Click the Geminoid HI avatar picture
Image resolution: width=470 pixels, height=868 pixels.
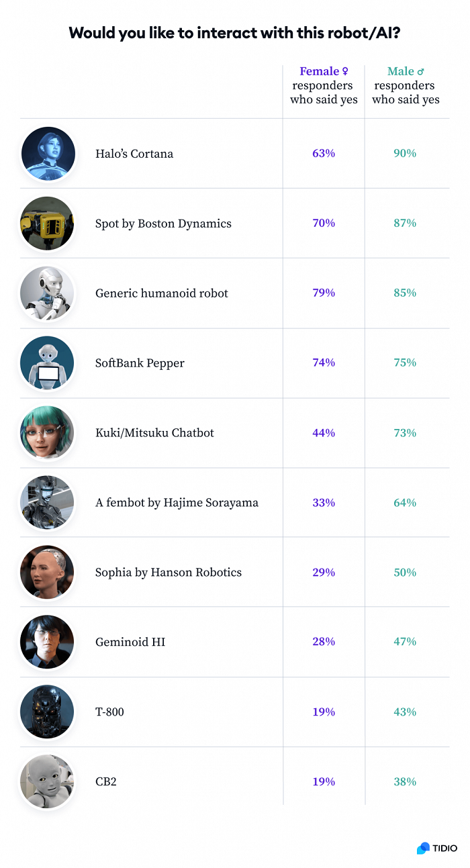(47, 642)
